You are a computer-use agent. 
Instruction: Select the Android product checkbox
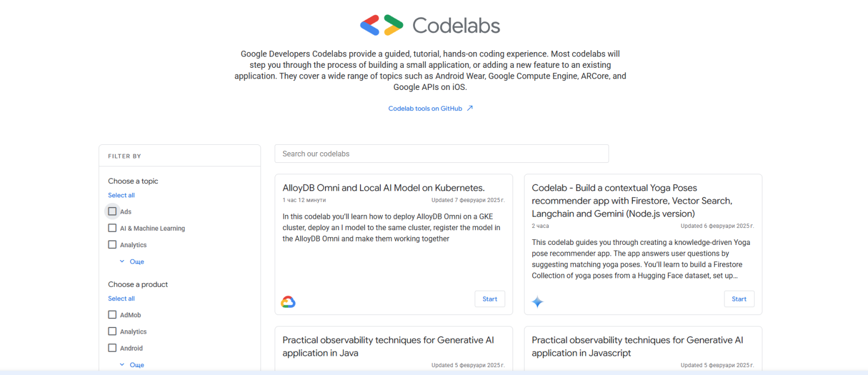click(112, 348)
